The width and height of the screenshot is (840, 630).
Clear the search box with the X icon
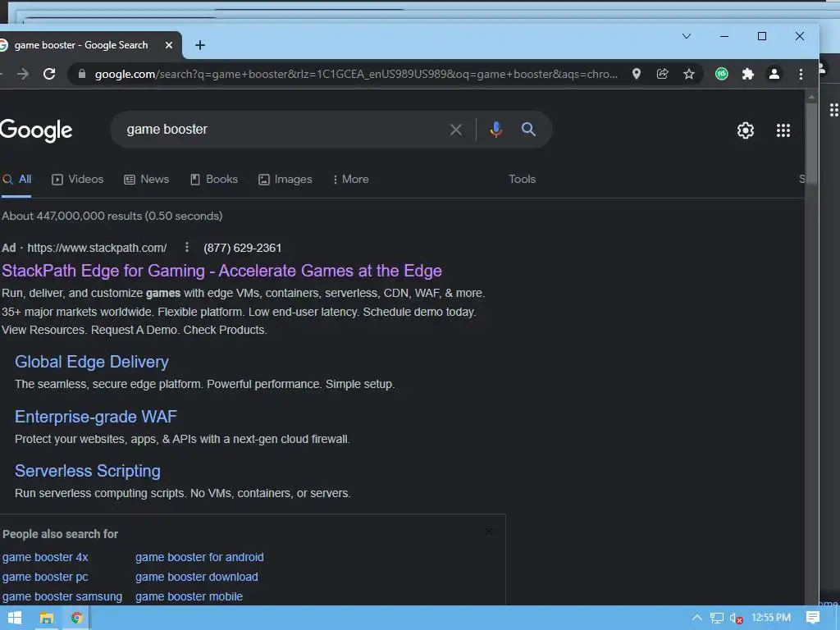tap(456, 130)
